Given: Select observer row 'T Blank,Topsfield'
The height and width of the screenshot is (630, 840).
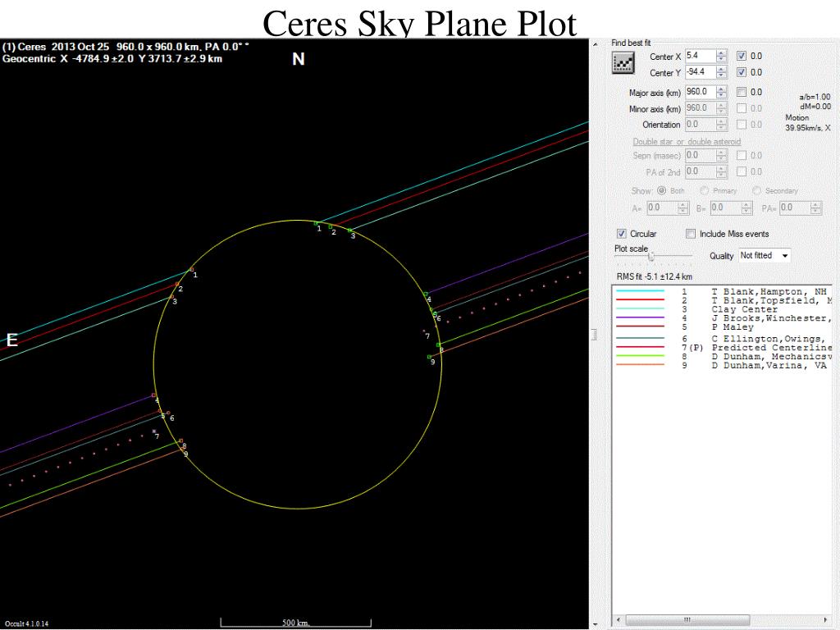Looking at the screenshot, I should [x=722, y=300].
